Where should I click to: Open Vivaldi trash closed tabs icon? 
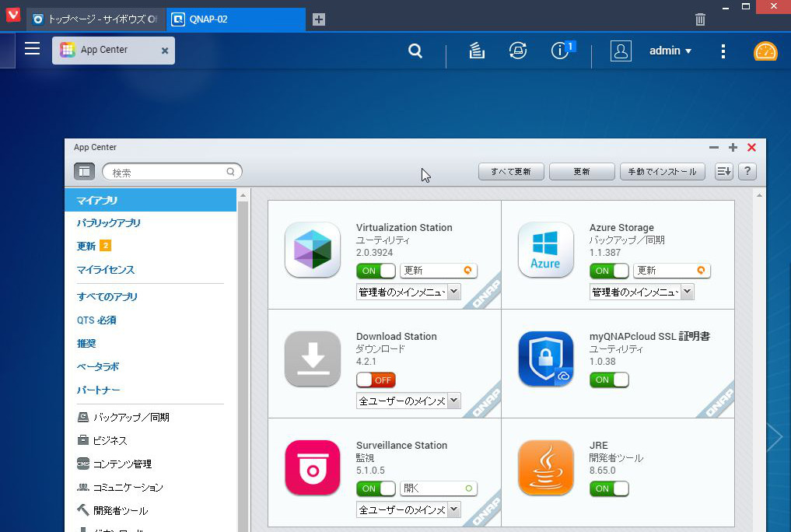(x=700, y=19)
